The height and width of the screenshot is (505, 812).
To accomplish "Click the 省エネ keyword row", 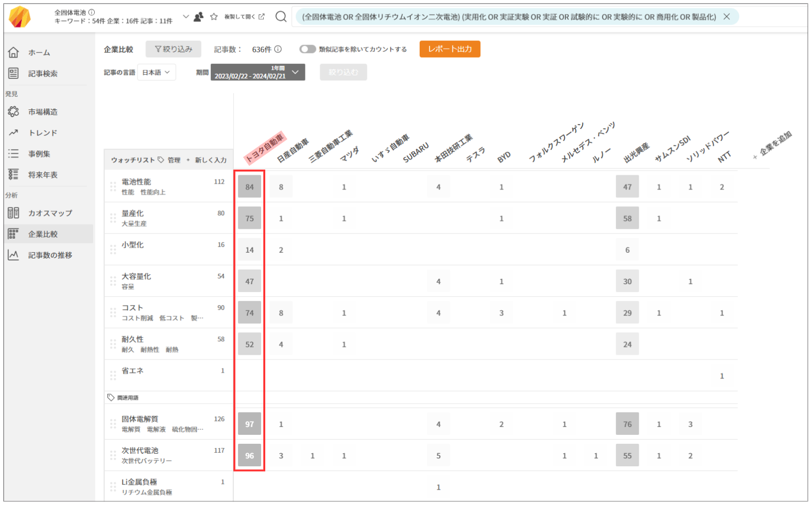I will click(x=168, y=375).
